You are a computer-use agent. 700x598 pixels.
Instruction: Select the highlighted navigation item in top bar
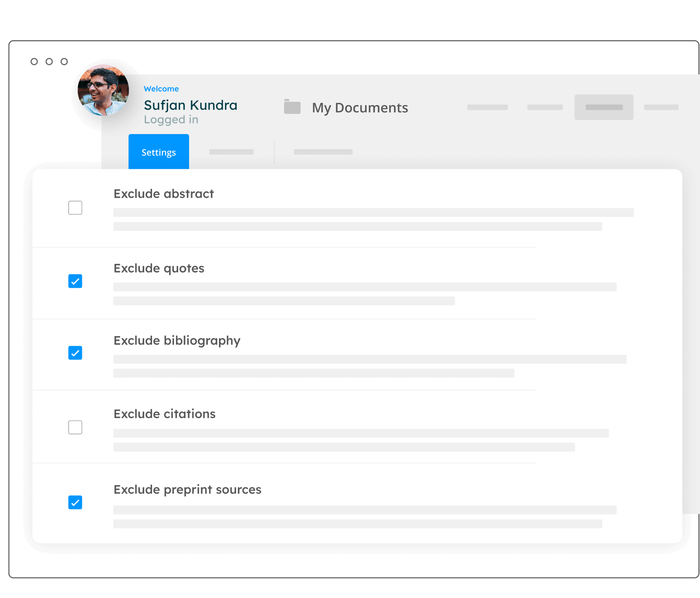(x=604, y=107)
